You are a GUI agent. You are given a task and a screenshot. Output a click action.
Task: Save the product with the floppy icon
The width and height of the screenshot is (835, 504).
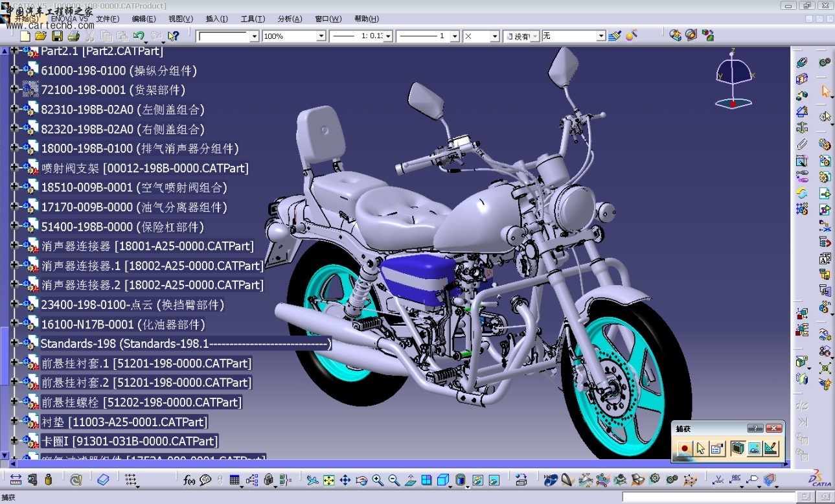coord(57,36)
